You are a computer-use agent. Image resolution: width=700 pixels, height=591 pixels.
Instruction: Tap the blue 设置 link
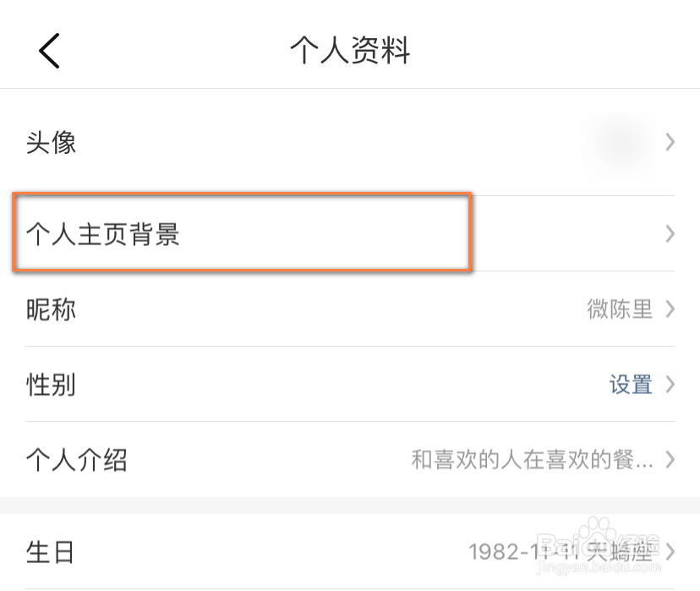[x=631, y=385]
